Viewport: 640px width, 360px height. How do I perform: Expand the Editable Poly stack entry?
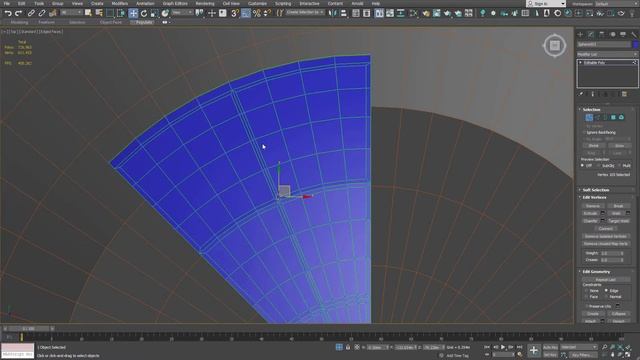coord(581,62)
